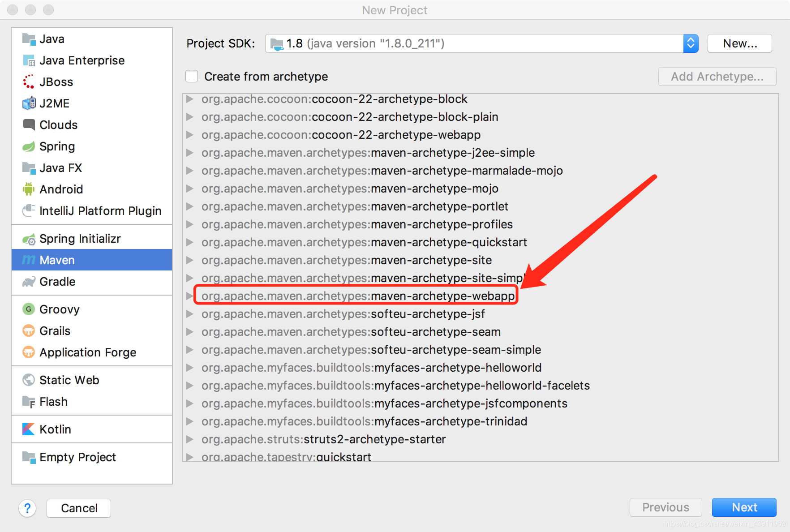The image size is (790, 532).
Task: Select the Spring project type label
Action: pos(57,146)
